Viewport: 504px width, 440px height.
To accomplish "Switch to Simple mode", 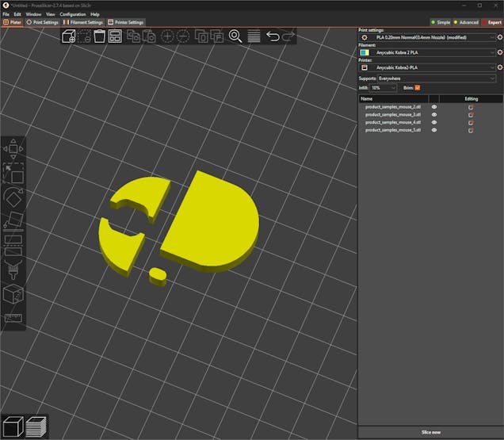I will pyautogui.click(x=441, y=22).
